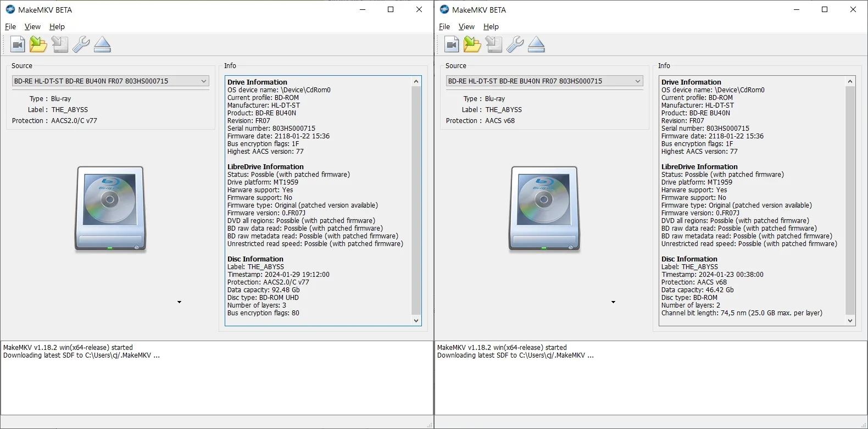Click "Disc Information" heading in right window
868x429 pixels.
(x=689, y=259)
